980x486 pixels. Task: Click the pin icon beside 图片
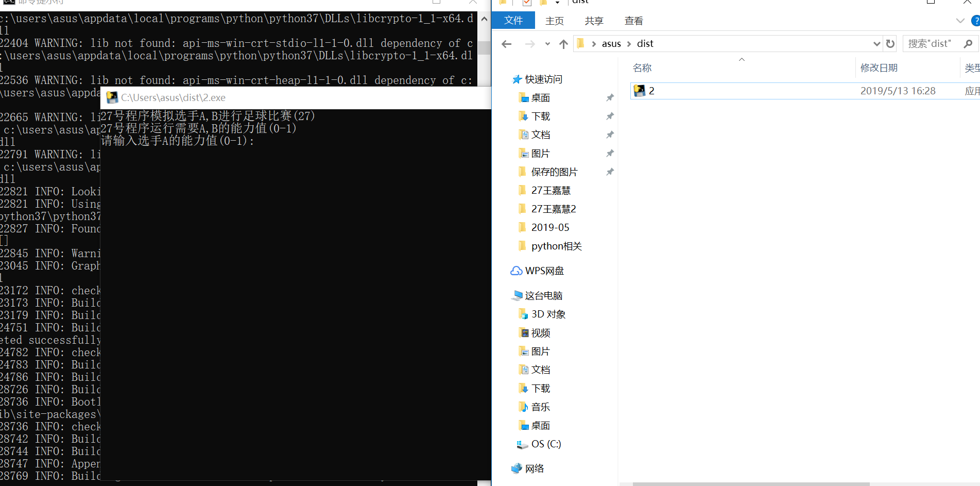(610, 154)
